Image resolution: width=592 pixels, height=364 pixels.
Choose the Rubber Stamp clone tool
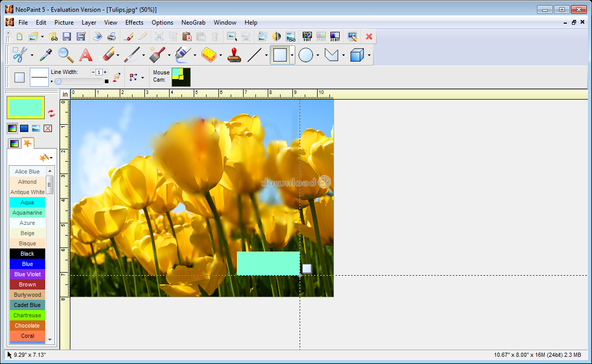point(234,54)
